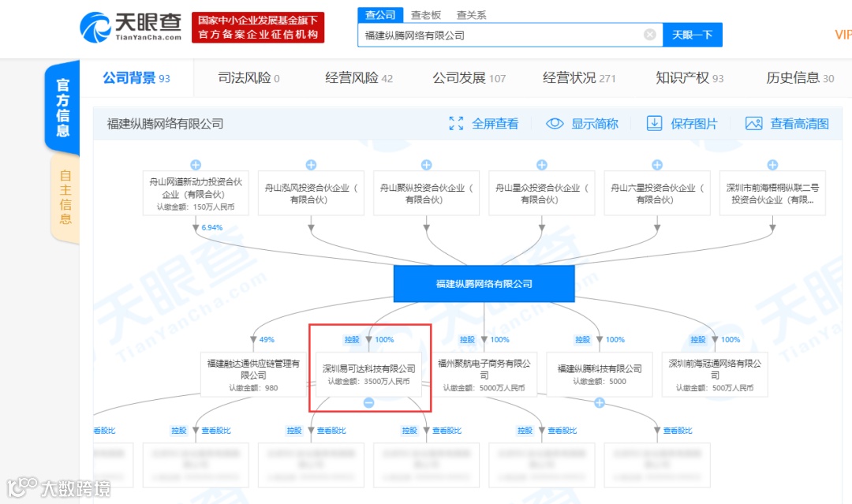Viewport: 852px width, 504px height.
Task: Open the 深圳市前海梧桐纵联二号 node
Action: (772, 193)
